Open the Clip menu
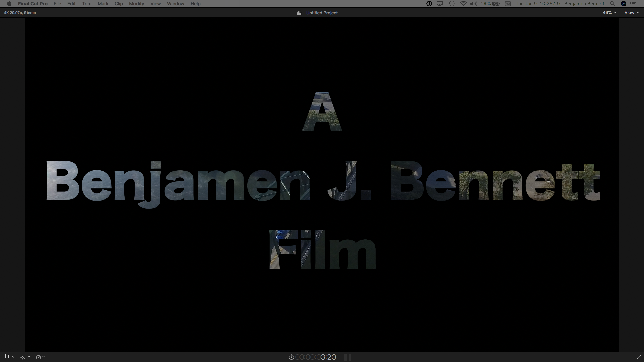The width and height of the screenshot is (644, 362). tap(119, 4)
